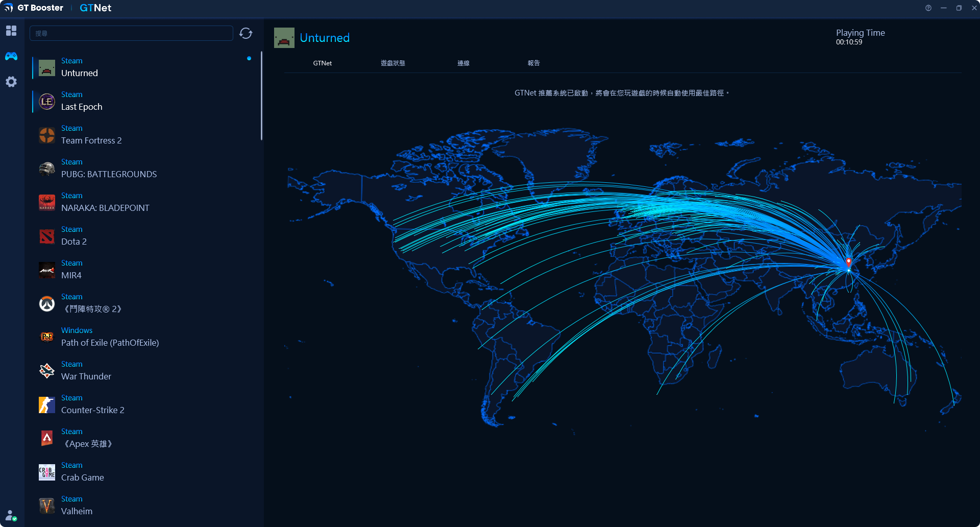Click the red location pin on map
Image resolution: width=980 pixels, height=527 pixels.
coord(848,261)
